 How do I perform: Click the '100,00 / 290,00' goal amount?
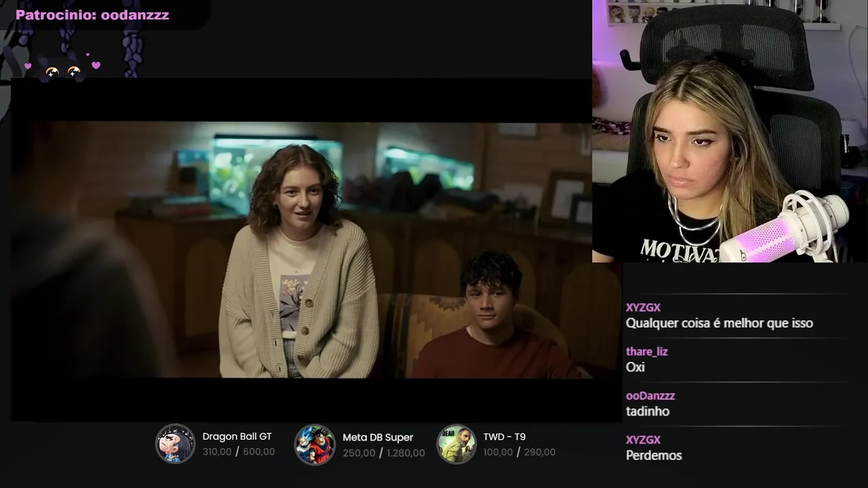point(519,452)
